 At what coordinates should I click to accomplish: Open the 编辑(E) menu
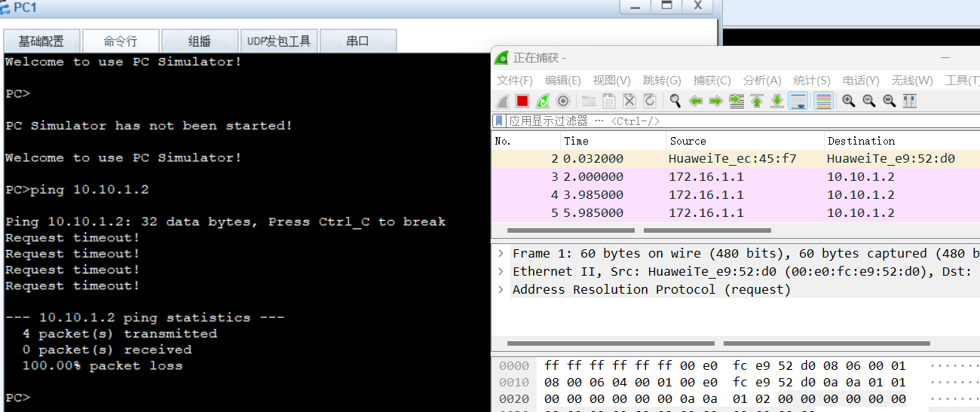[x=562, y=81]
